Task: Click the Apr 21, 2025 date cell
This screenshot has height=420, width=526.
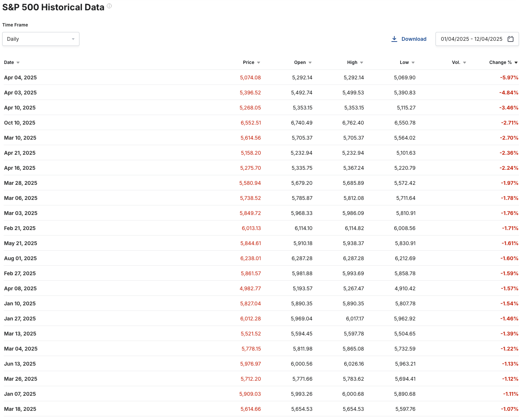Action: [x=20, y=153]
